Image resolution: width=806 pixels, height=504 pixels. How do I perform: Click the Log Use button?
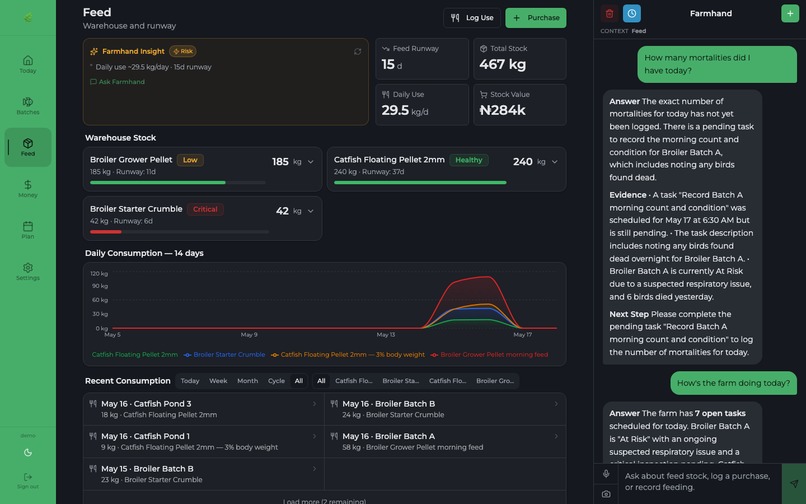pos(472,17)
